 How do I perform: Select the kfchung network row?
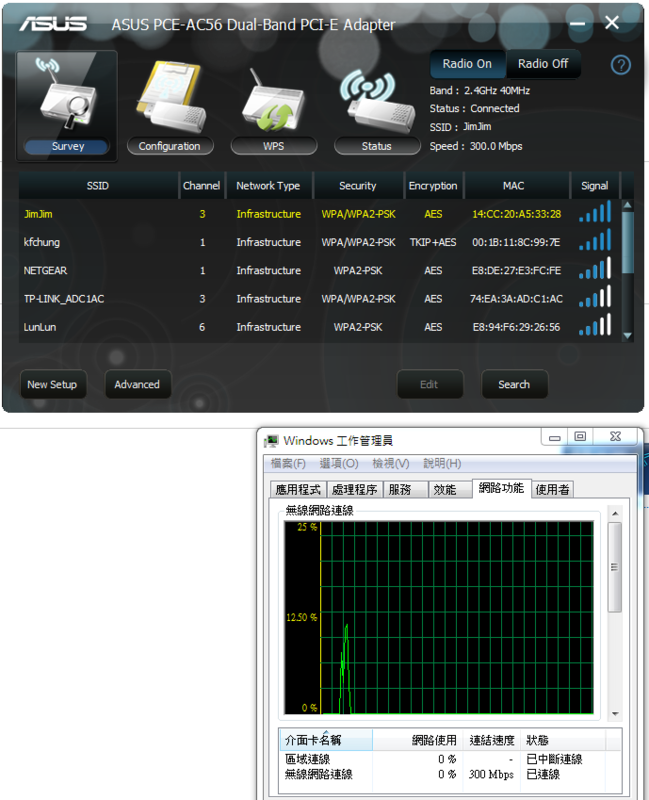click(x=320, y=242)
